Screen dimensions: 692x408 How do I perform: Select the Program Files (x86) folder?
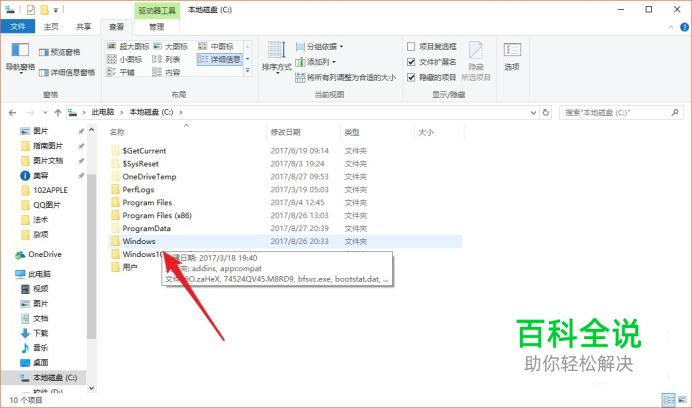coord(157,215)
